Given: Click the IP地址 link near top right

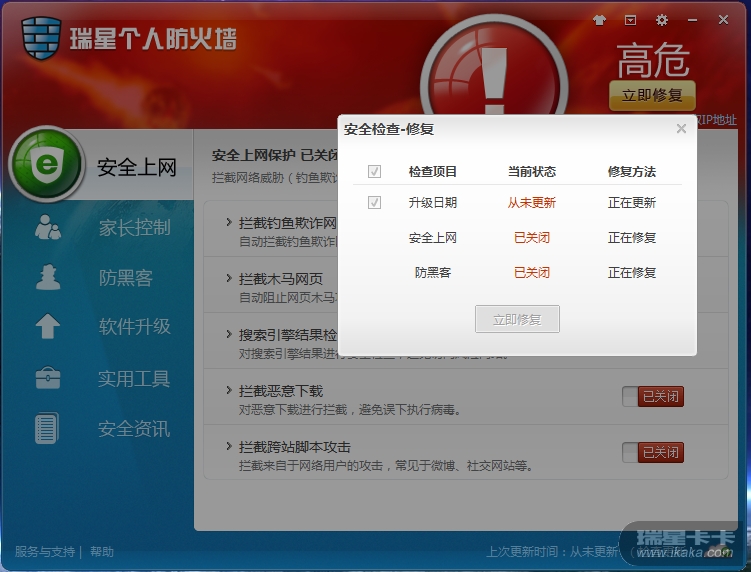Looking at the screenshot, I should pos(717,120).
